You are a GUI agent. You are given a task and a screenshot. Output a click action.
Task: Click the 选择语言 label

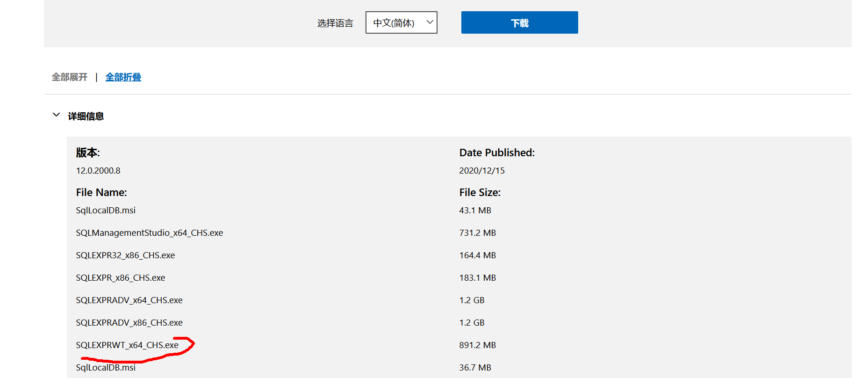(335, 23)
